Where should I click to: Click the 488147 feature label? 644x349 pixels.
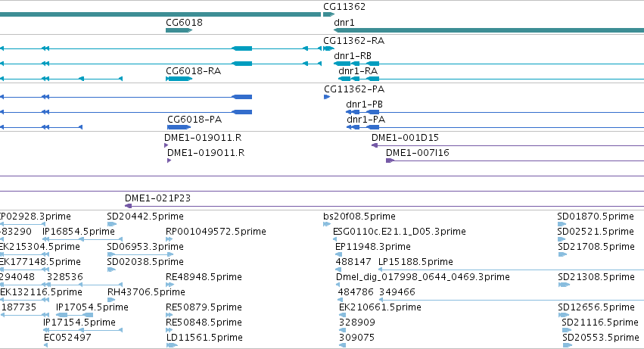point(353,261)
